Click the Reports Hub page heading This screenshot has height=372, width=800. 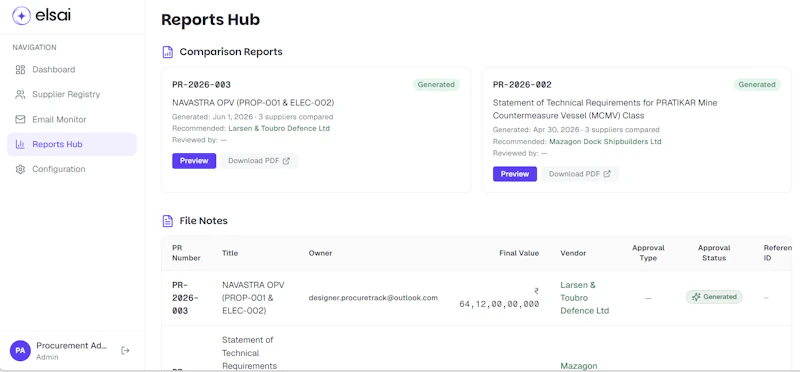click(x=211, y=20)
